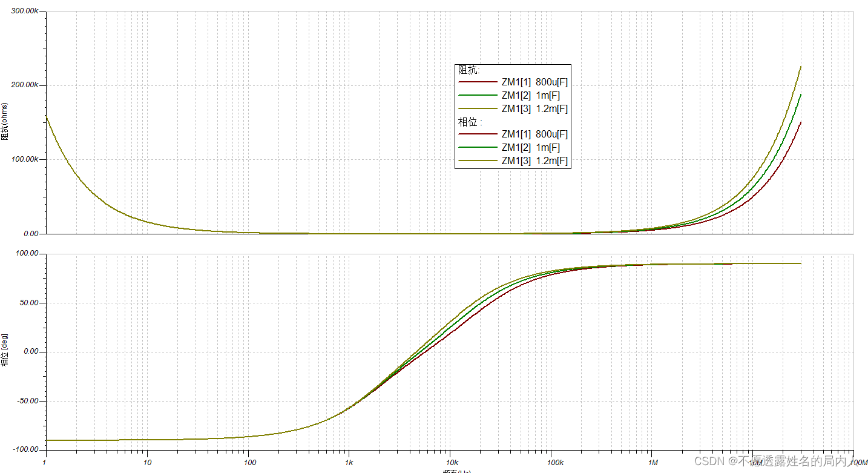
Task: Click the -50.00 phase axis label
Action: (x=28, y=401)
